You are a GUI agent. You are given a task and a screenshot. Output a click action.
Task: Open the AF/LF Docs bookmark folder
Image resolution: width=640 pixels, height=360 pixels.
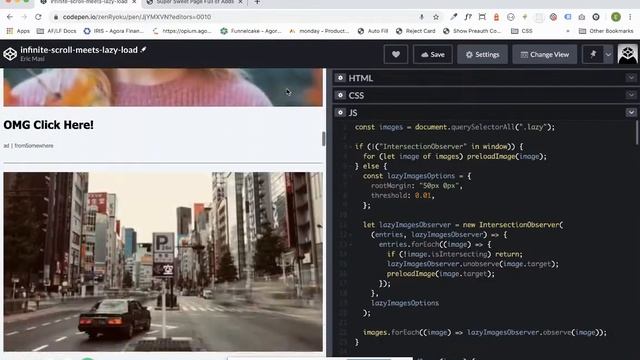[56, 31]
